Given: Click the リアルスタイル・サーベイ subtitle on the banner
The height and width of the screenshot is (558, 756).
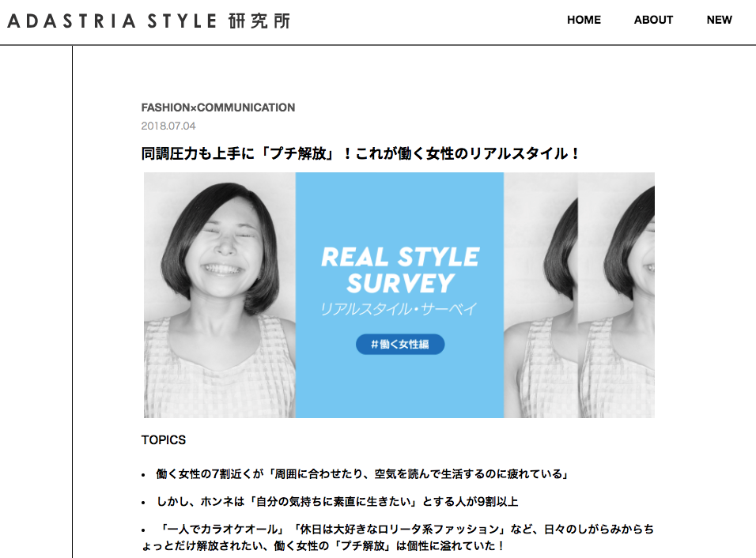Looking at the screenshot, I should click(399, 309).
